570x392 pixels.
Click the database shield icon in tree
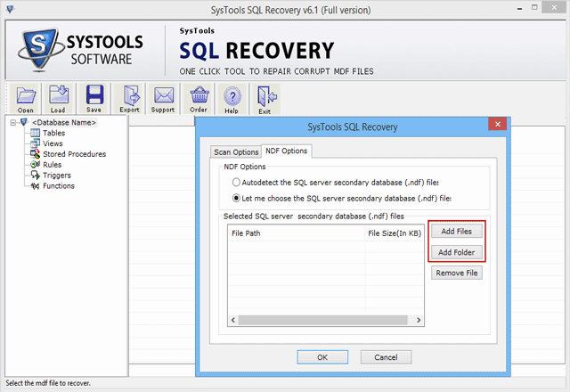(24, 122)
